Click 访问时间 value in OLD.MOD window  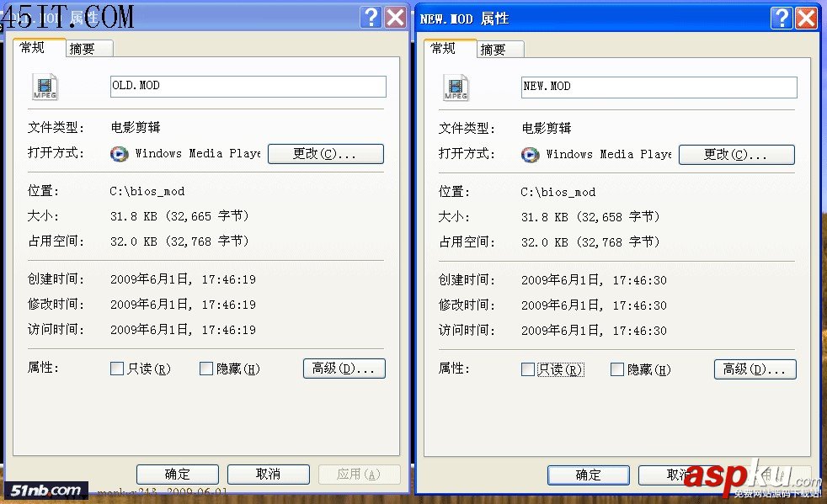tap(183, 330)
